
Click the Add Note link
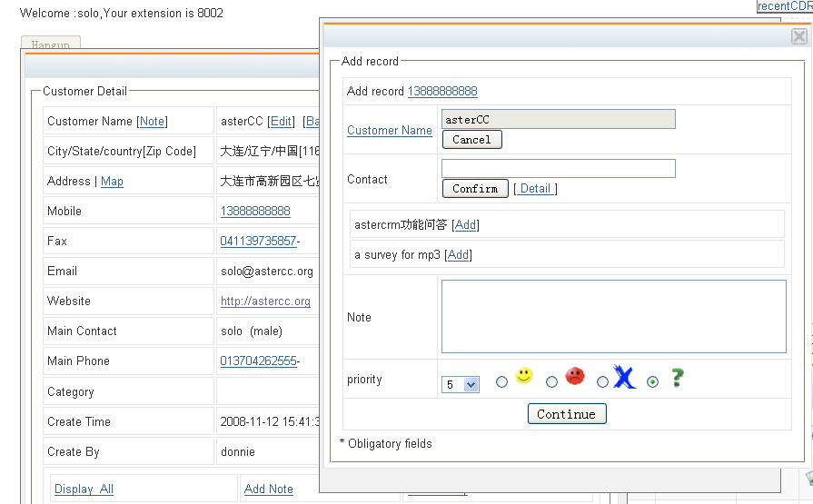[269, 489]
